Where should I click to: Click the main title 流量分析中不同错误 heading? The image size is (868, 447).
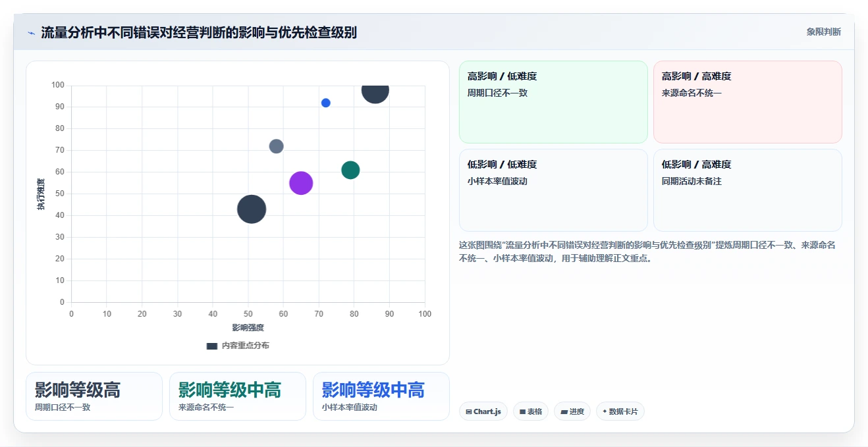pos(199,32)
